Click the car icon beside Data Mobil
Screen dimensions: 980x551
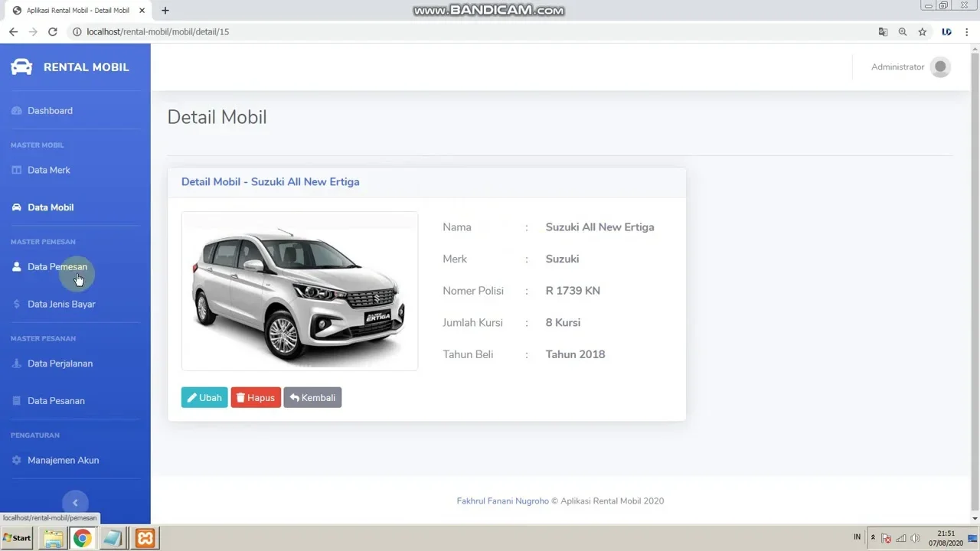[x=17, y=207]
